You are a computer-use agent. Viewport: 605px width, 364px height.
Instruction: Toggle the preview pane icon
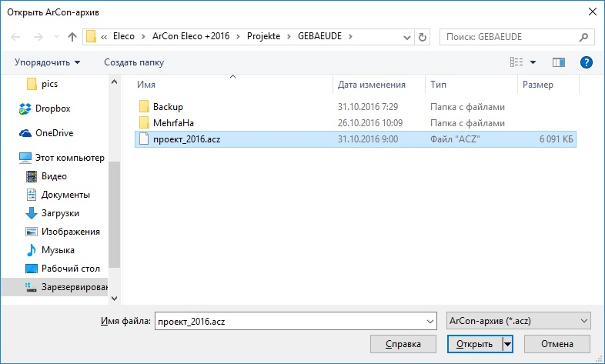[559, 62]
